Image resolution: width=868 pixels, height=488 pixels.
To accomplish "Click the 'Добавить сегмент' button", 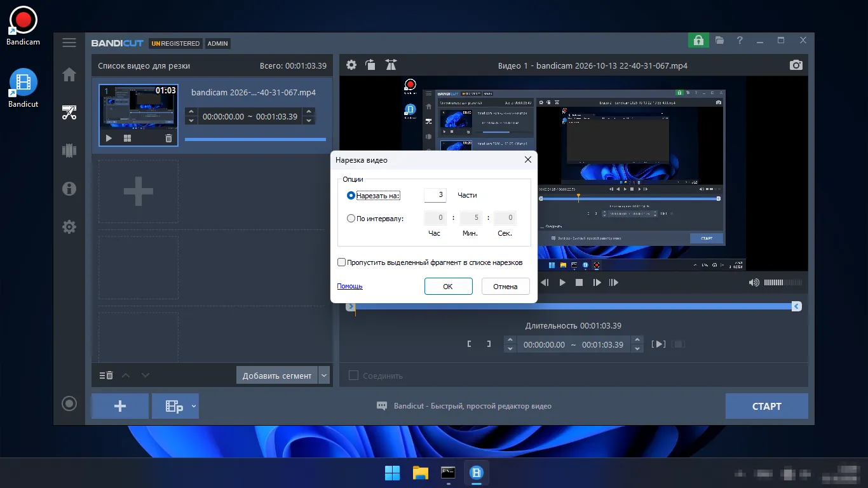I will pyautogui.click(x=277, y=375).
